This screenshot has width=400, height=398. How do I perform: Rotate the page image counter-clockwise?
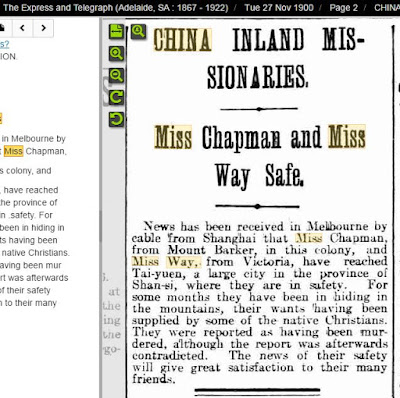tap(116, 119)
